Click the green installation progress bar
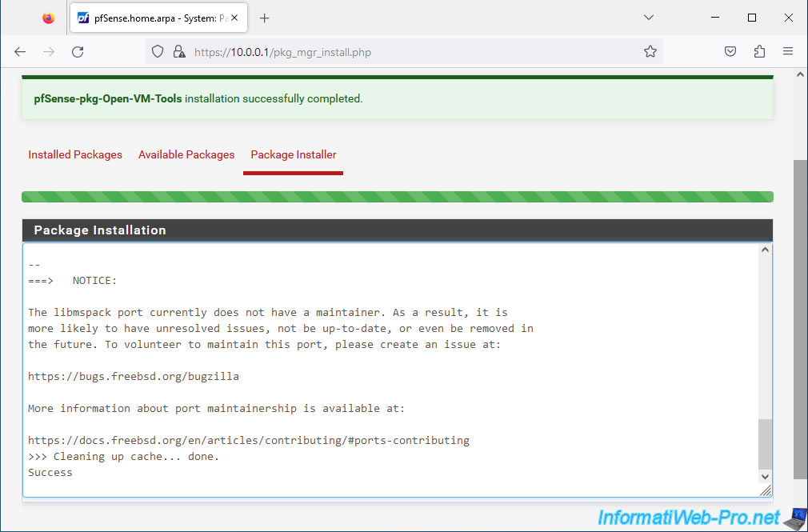The width and height of the screenshot is (808, 532). pyautogui.click(x=398, y=197)
